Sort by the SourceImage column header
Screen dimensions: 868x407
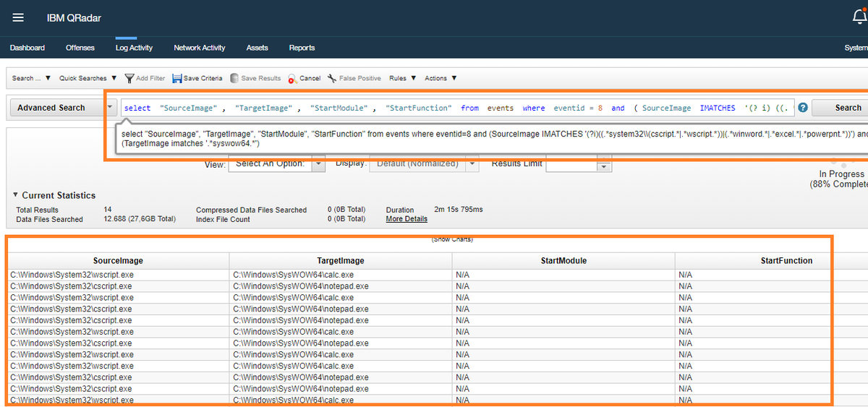point(119,260)
